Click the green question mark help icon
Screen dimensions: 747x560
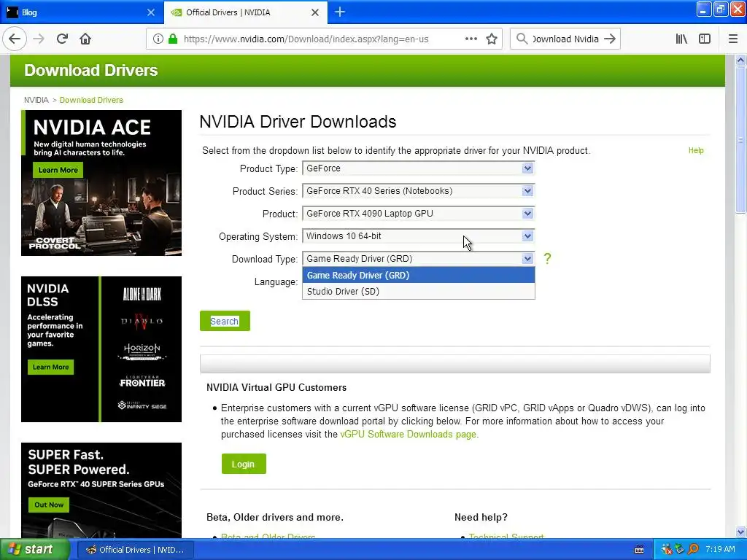tap(547, 259)
